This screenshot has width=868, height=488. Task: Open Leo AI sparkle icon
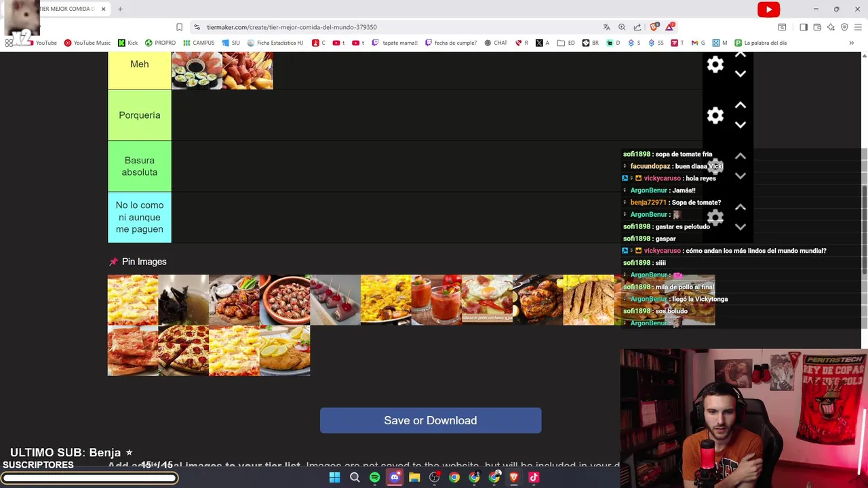[x=831, y=27]
